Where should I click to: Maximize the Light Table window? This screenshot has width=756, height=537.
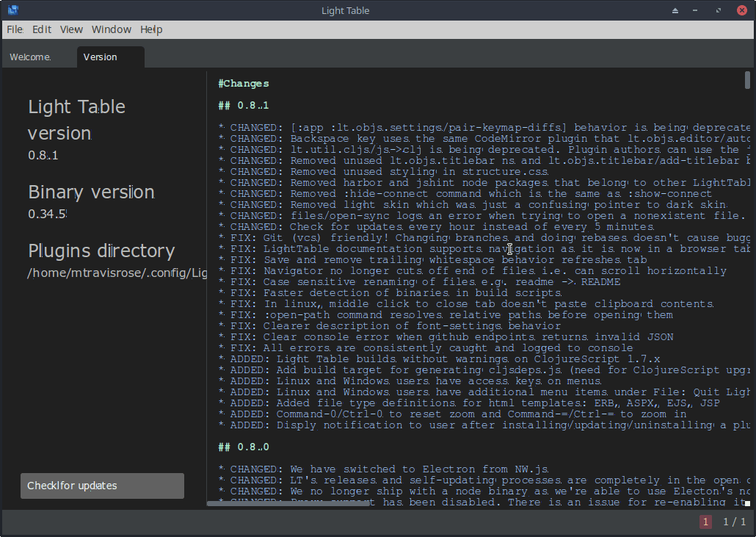pyautogui.click(x=719, y=10)
